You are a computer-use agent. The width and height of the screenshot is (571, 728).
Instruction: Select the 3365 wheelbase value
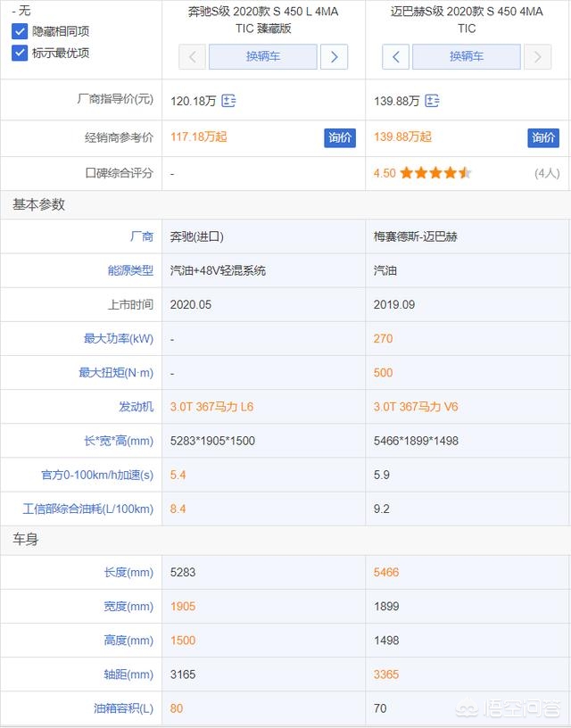point(386,674)
